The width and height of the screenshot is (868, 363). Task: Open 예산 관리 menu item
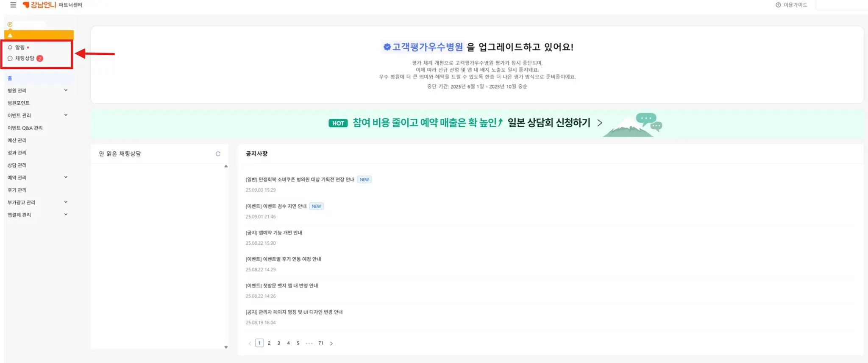[17, 140]
